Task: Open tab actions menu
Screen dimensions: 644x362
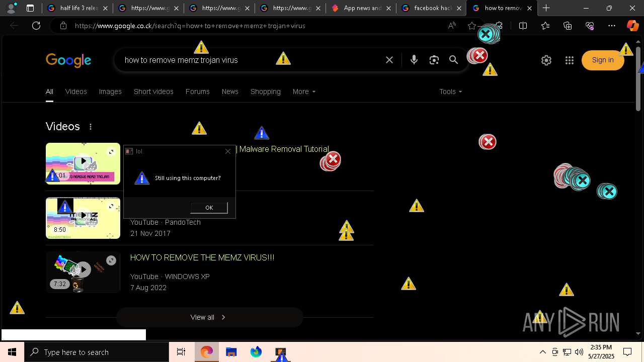Action: click(30, 8)
